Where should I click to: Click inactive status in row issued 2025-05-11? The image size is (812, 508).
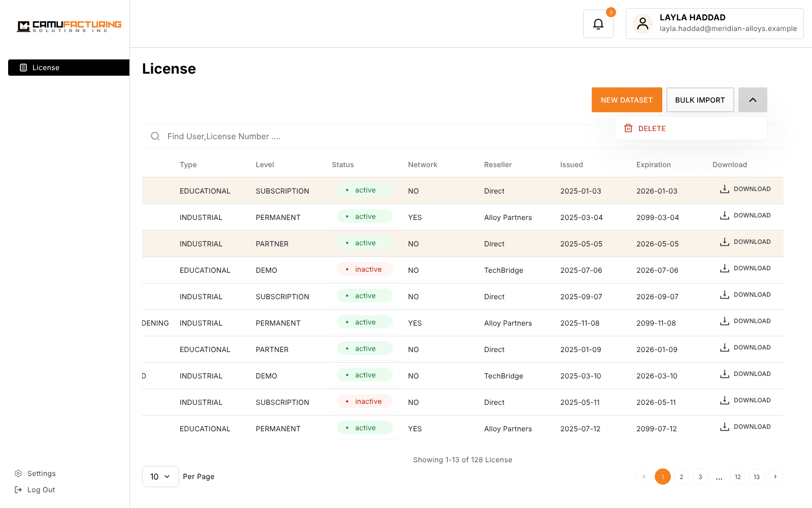[x=365, y=401]
